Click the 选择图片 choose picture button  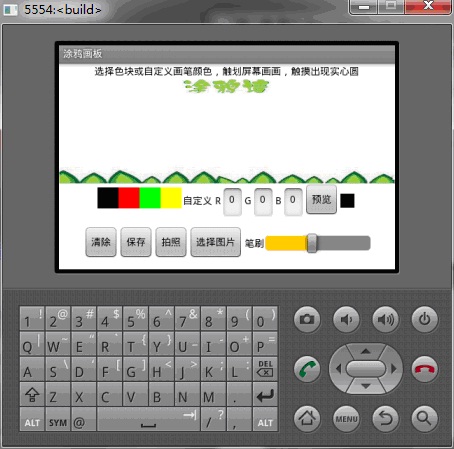216,242
